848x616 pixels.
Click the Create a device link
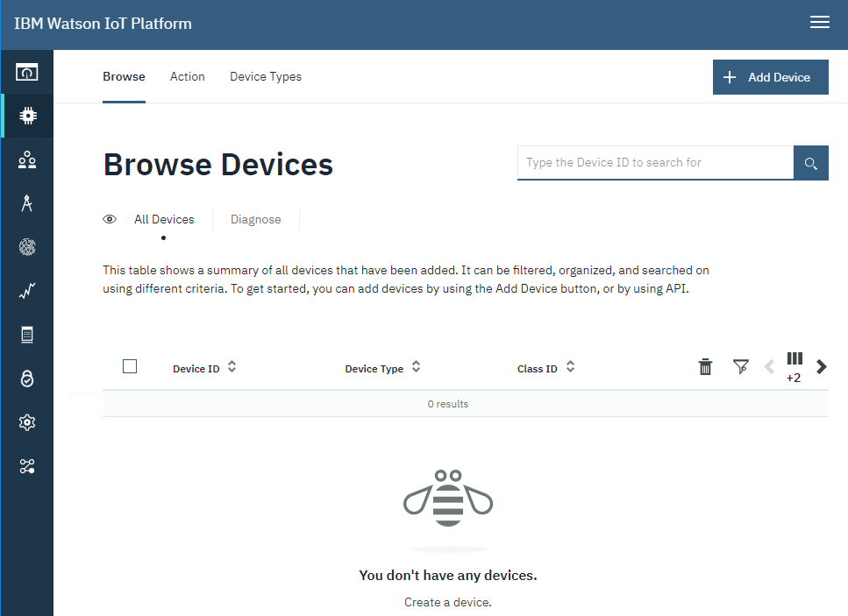click(x=447, y=602)
